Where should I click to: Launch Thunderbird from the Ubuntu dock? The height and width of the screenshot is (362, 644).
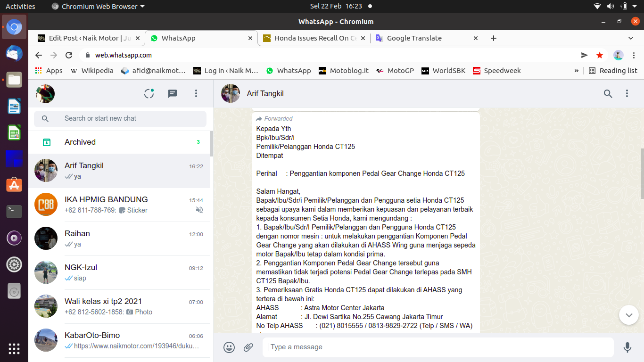point(14,53)
